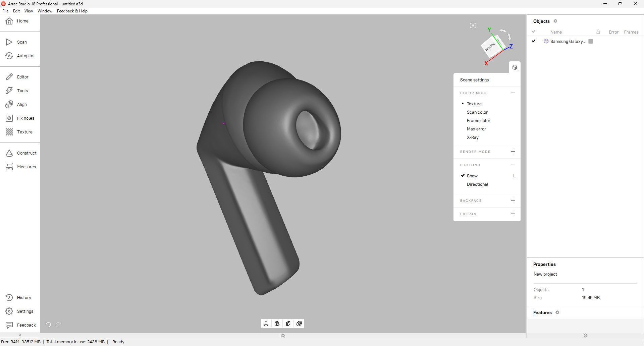Click the navigation cube BOTTOM face

point(490,46)
